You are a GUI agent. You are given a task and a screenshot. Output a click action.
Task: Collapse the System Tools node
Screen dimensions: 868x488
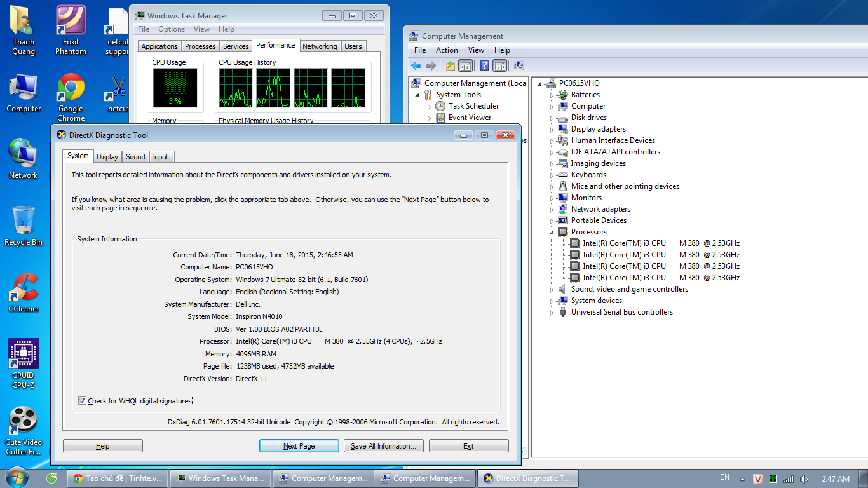[x=417, y=95]
